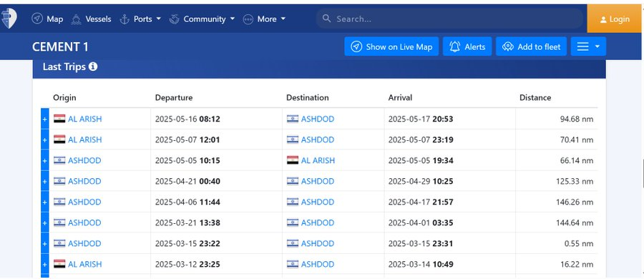
Task: Expand the Ports dropdown menu
Action: tap(140, 19)
